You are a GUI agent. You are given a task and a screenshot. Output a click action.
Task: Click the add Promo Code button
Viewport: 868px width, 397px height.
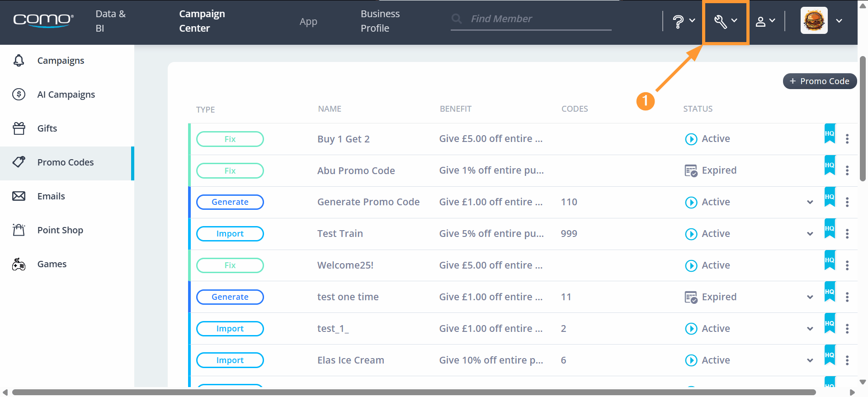(820, 81)
